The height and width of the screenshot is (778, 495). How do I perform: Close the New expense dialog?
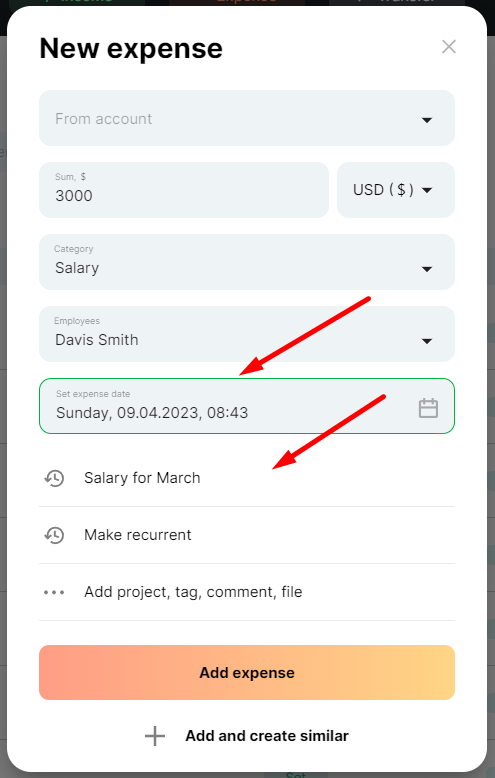tap(449, 47)
